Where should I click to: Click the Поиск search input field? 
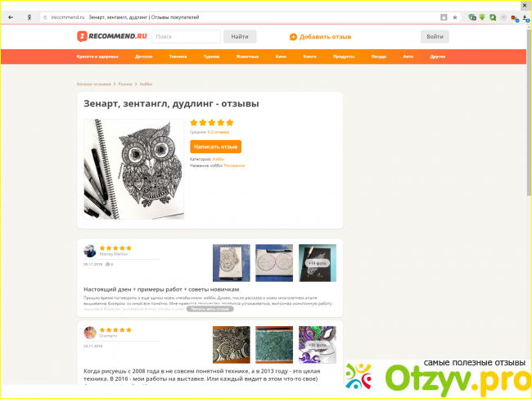point(186,37)
